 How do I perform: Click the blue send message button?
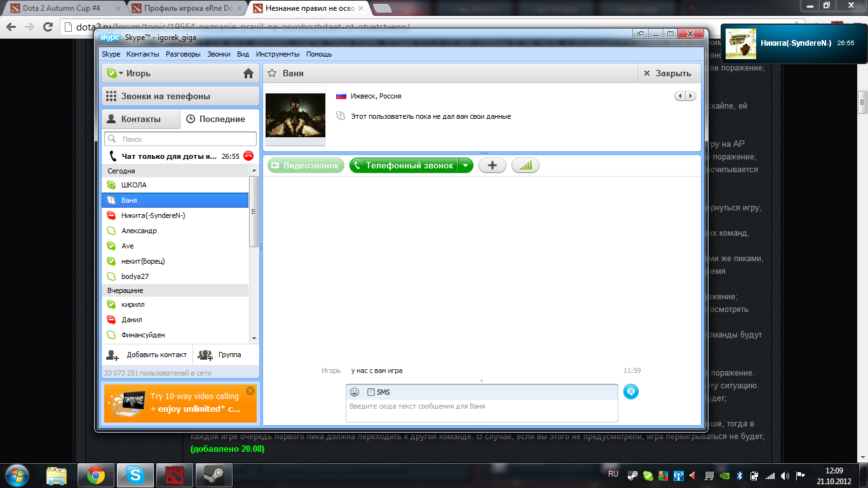(630, 391)
